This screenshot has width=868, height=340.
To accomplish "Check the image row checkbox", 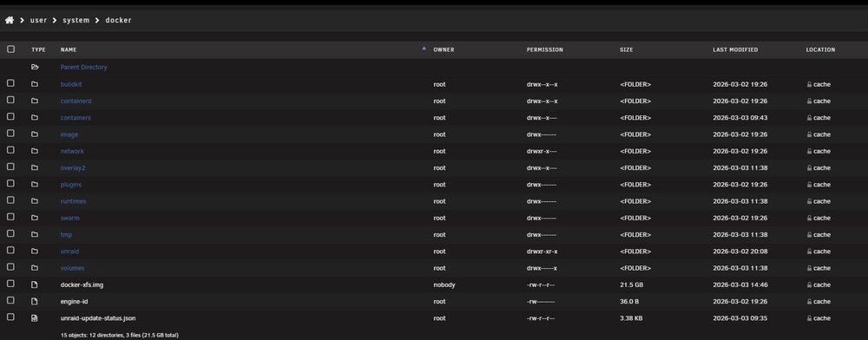I will [x=10, y=134].
